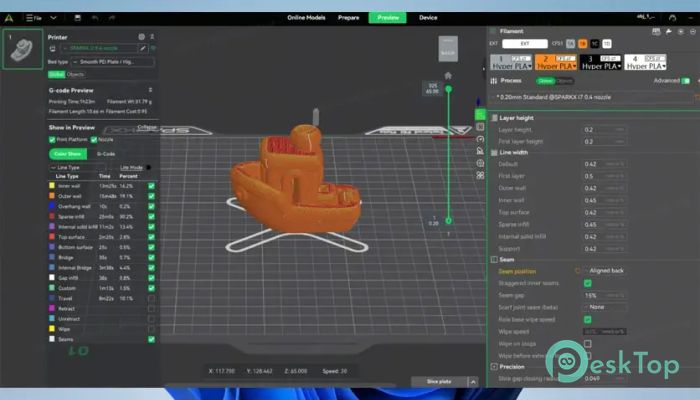The height and width of the screenshot is (400, 700).
Task: Expand the Slice plate arrow menu
Action: coord(473,382)
